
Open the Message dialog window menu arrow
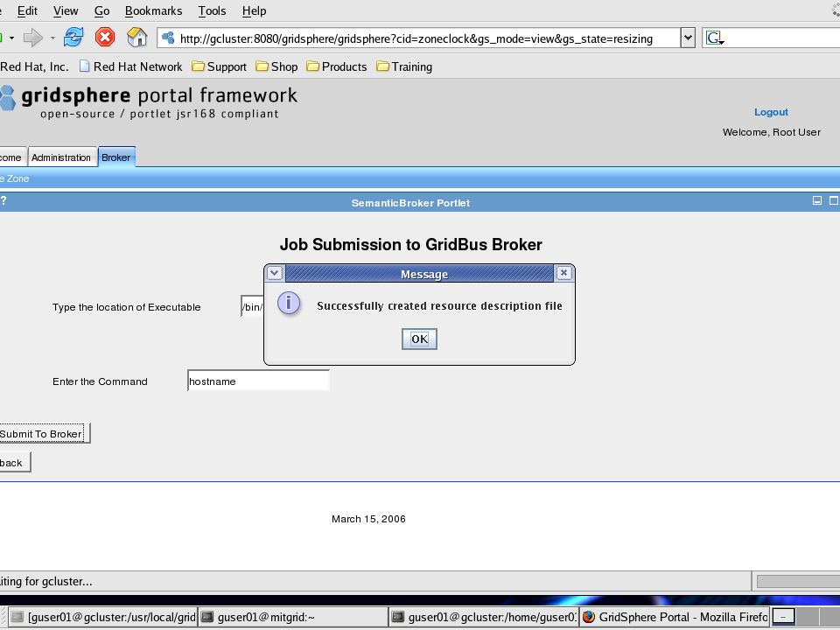(274, 273)
